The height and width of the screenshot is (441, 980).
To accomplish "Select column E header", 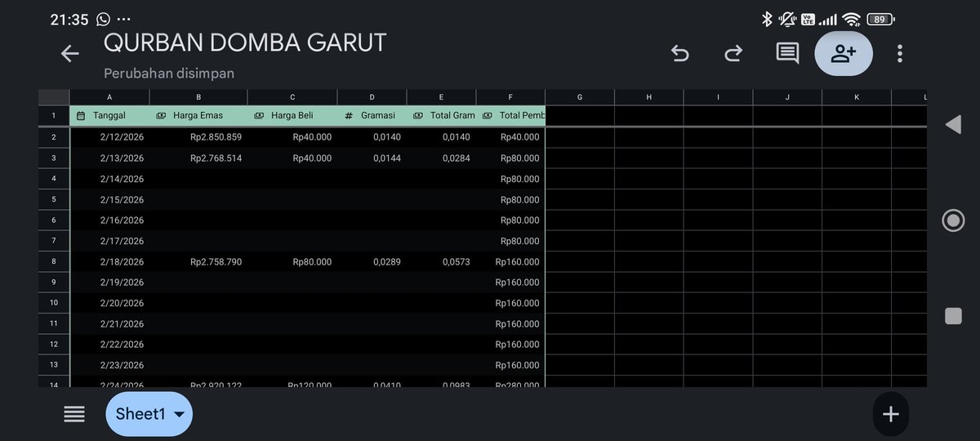I will coord(441,97).
